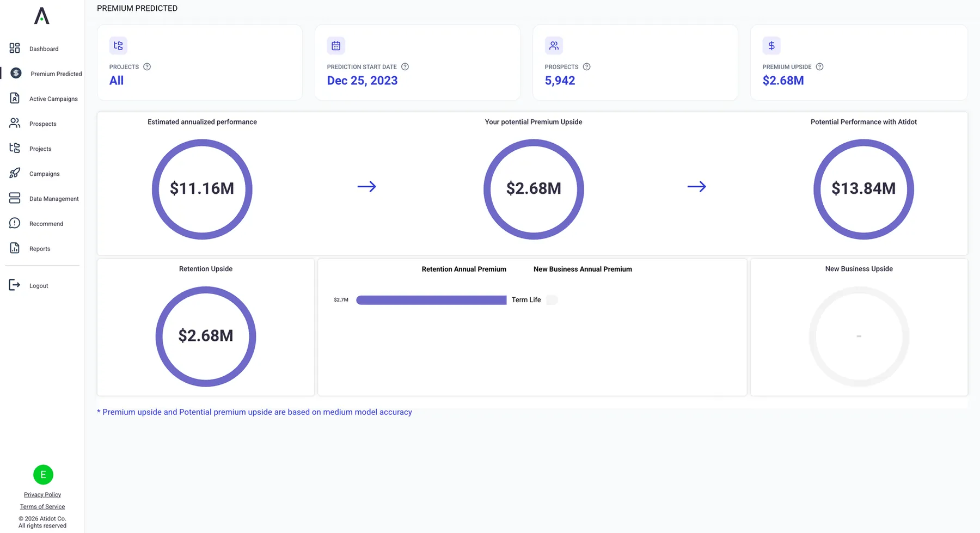
Task: Click the small grey bar beside Term Life
Action: [552, 300]
